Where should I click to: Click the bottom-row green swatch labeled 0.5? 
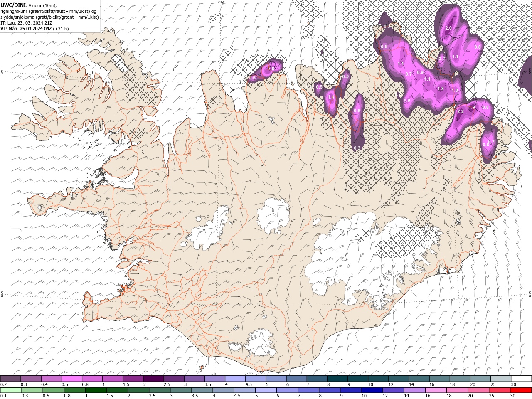(x=53, y=390)
